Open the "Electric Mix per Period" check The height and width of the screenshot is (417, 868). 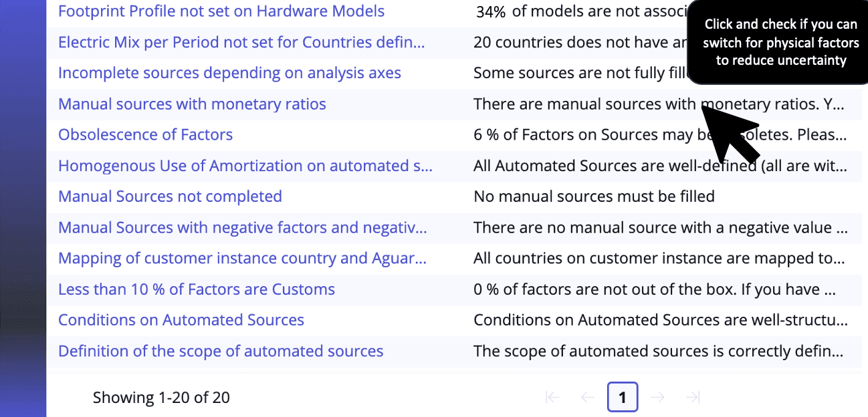pyautogui.click(x=242, y=42)
